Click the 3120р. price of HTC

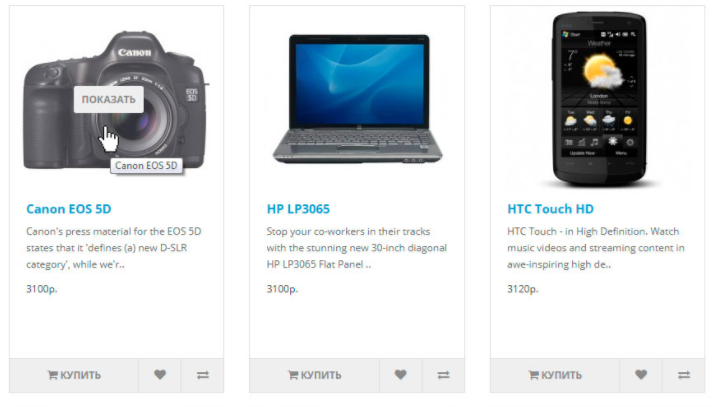522,289
